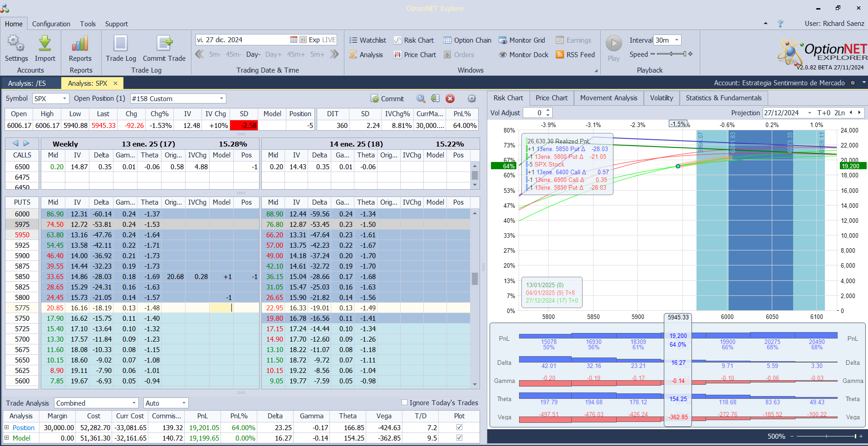Screen dimensions: 868x446
Task: Open Settings in the Accounts group
Action: (16, 48)
